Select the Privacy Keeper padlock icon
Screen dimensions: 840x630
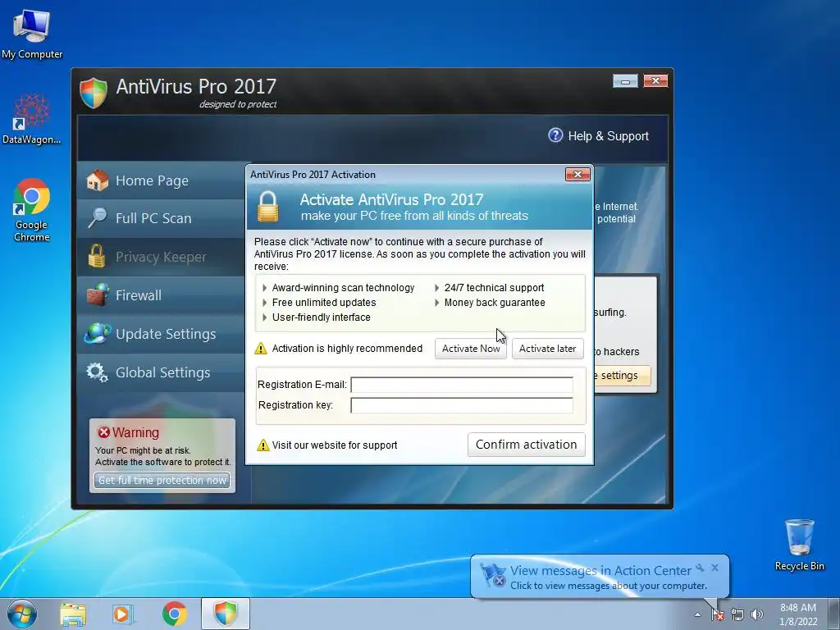coord(97,257)
